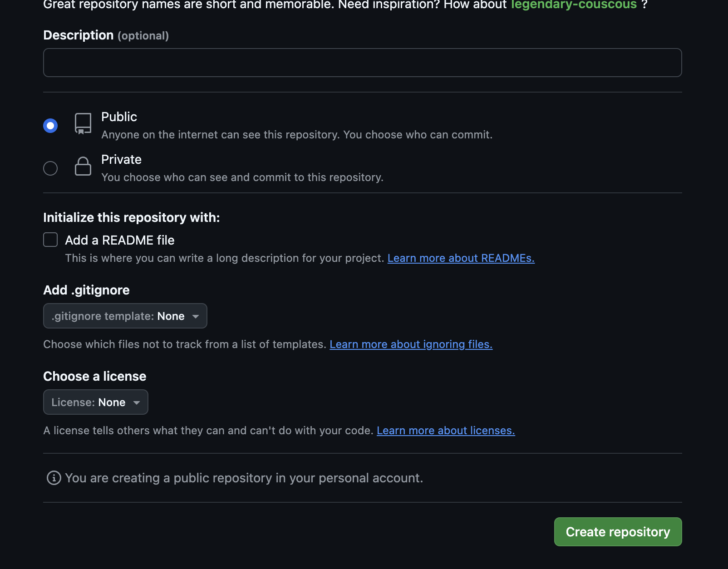This screenshot has height=569, width=728.
Task: Expand the .gitignore dropdown chevron
Action: pyautogui.click(x=196, y=316)
